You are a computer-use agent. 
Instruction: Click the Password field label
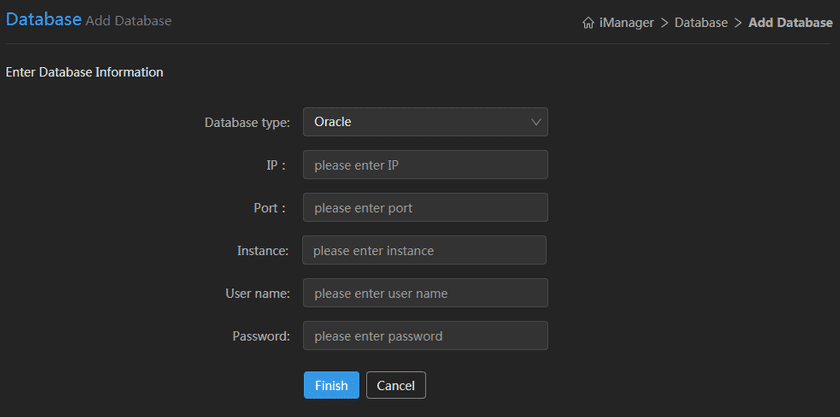click(x=261, y=337)
